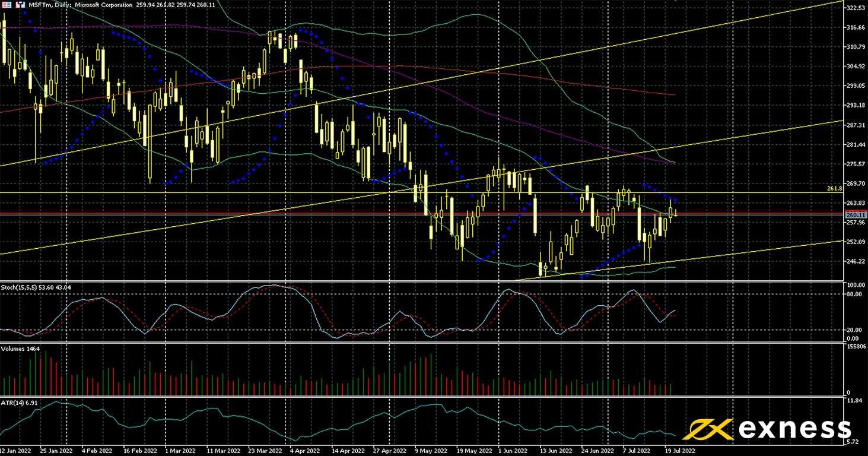868x456 pixels.
Task: Click the 269.70 price scale value
Action: pos(856,183)
